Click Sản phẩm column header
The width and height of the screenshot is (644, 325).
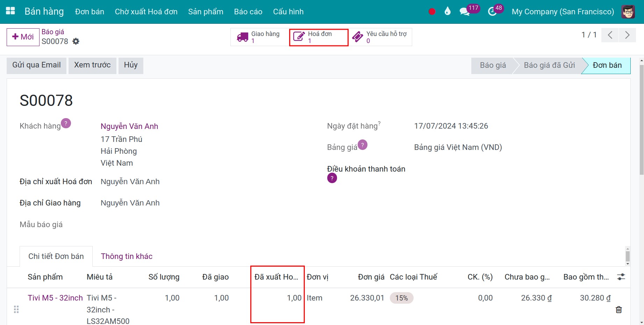click(45, 277)
